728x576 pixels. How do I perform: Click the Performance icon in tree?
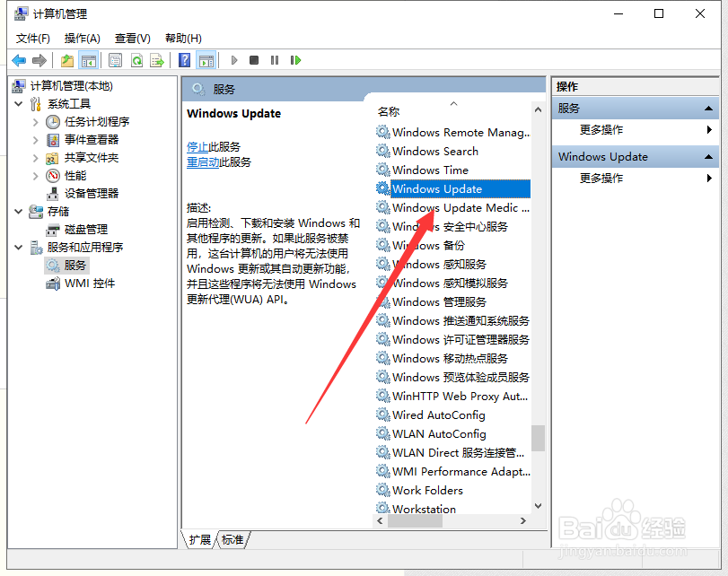pyautogui.click(x=53, y=176)
